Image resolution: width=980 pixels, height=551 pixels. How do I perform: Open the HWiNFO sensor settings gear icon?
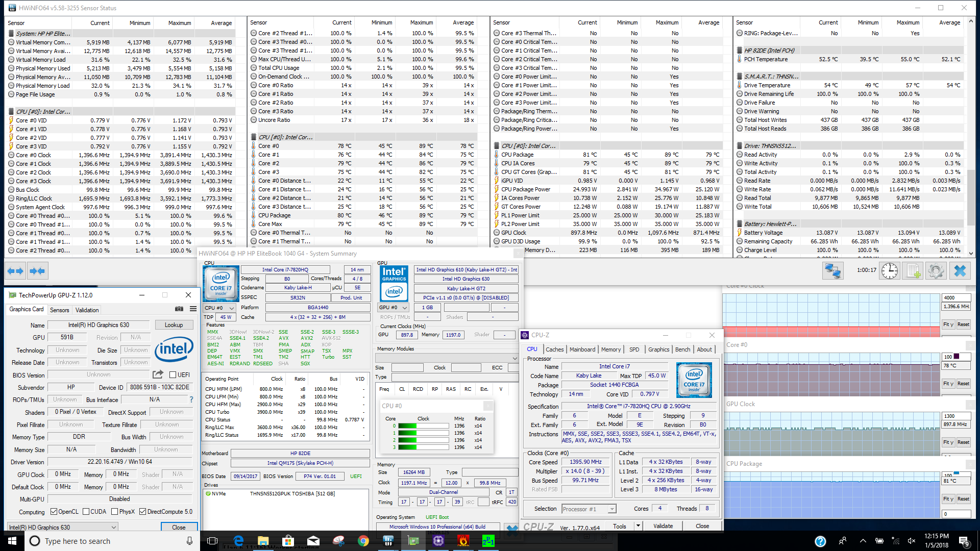pyautogui.click(x=936, y=271)
